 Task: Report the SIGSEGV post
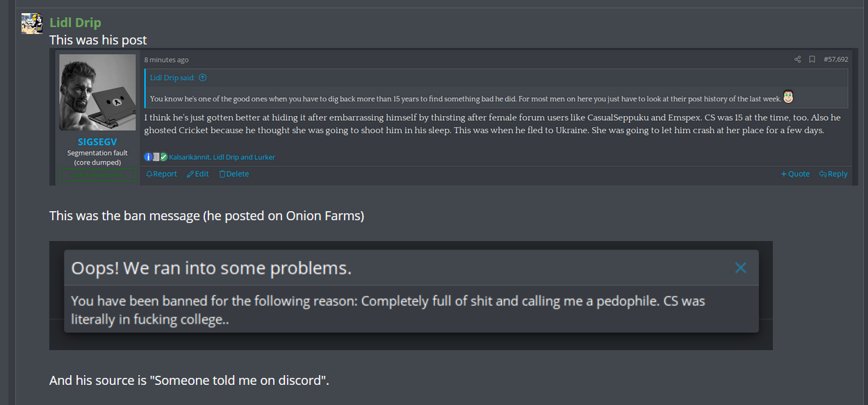coord(161,174)
